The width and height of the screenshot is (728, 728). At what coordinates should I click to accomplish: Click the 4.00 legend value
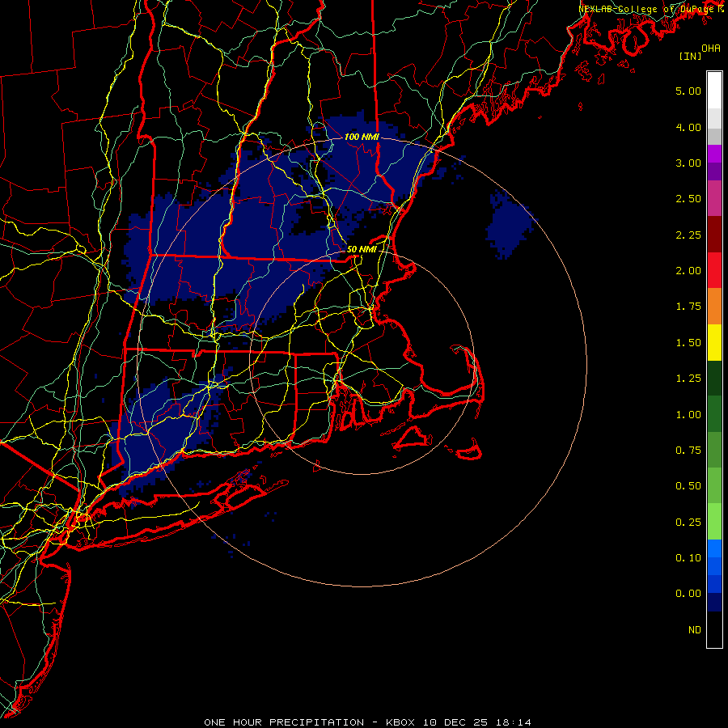688,127
